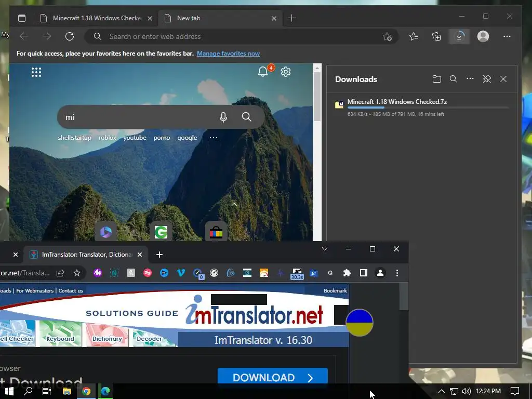
Task: Open Chrome profile icon
Action: pos(380,273)
